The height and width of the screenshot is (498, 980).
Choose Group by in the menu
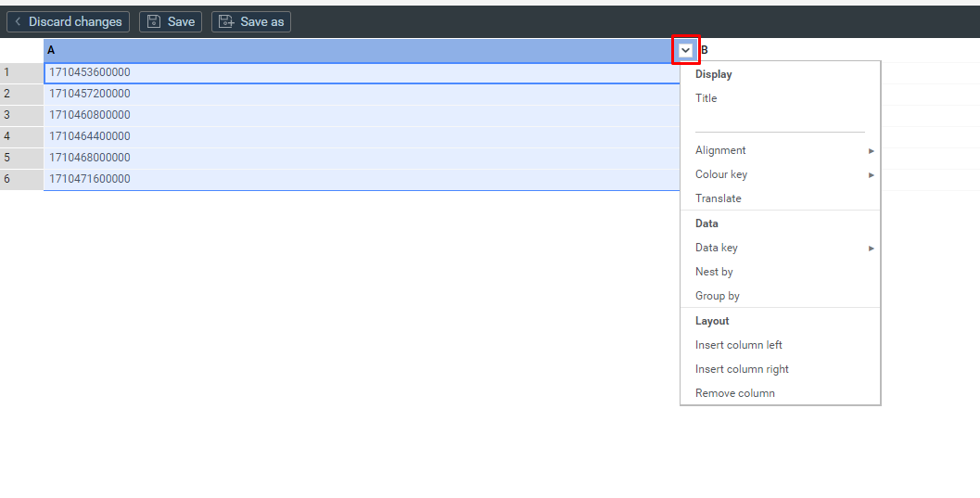[718, 296]
